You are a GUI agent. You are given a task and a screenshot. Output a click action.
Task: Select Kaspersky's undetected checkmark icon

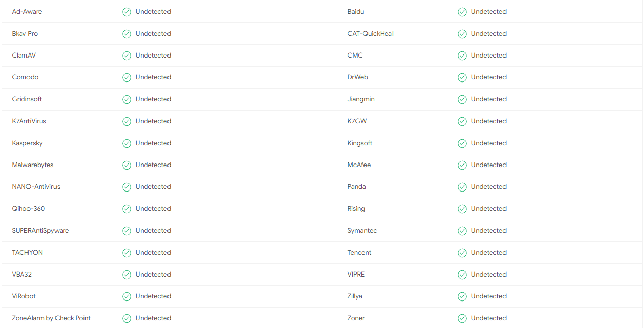click(127, 143)
